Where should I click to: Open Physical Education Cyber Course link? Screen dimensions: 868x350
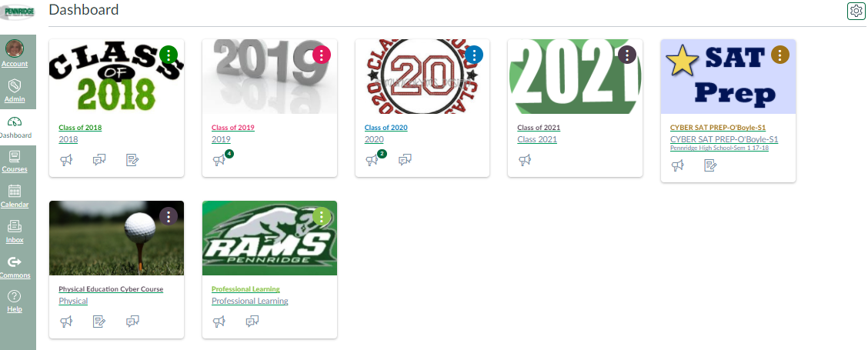111,289
